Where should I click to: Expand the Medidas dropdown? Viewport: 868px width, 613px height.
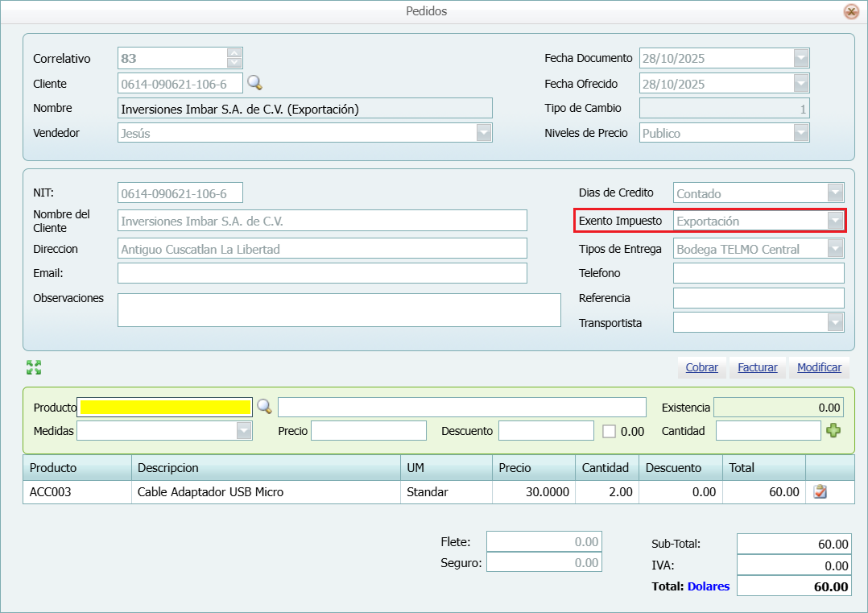pyautogui.click(x=244, y=431)
